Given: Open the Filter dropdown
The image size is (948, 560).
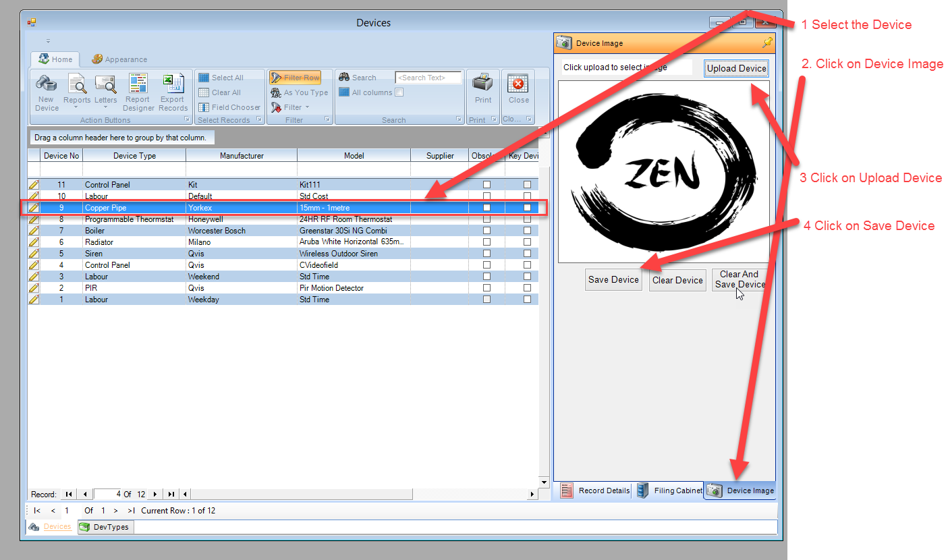Looking at the screenshot, I should click(x=290, y=107).
